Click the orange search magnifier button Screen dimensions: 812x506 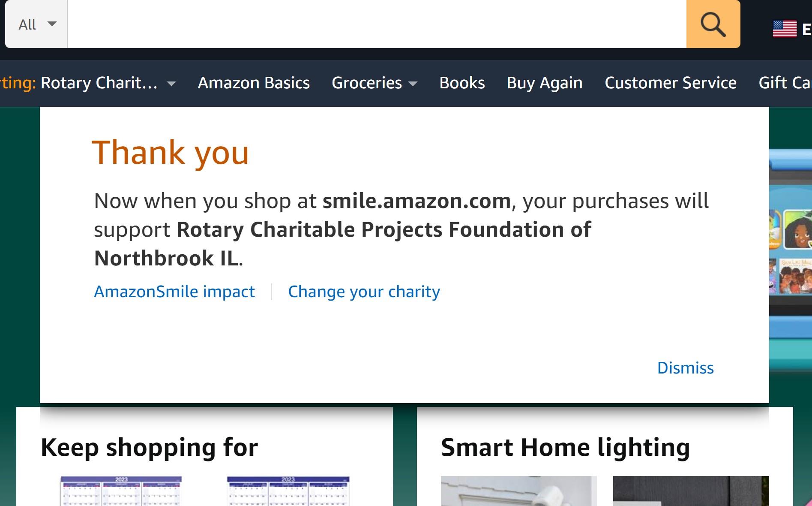(x=713, y=24)
